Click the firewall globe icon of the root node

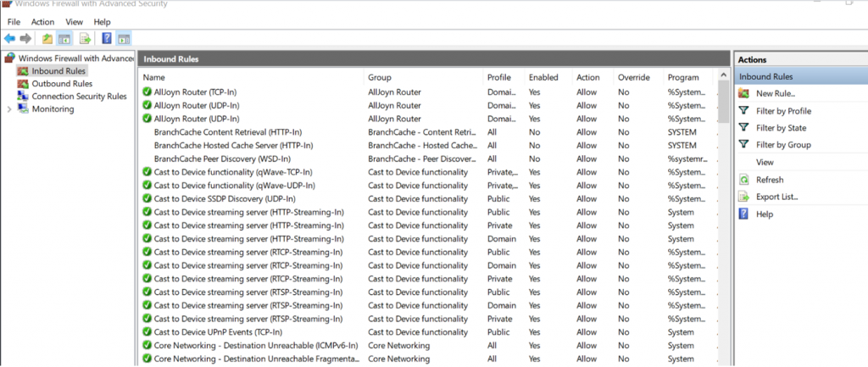(10, 58)
